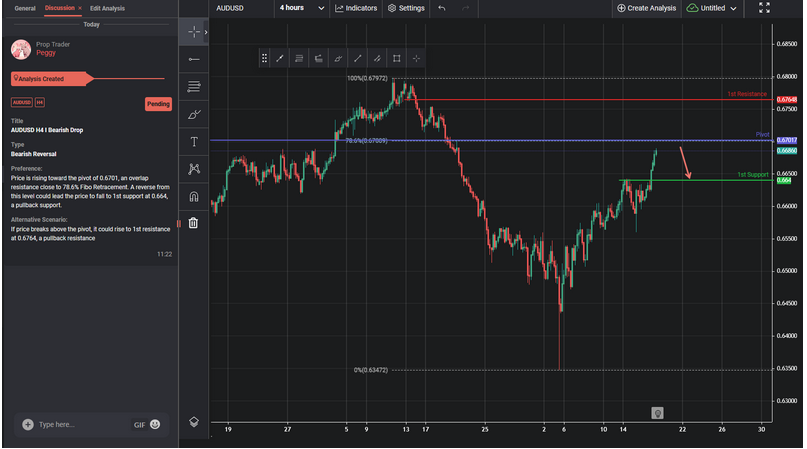Screen dimensions: 807x449
Task: Click the 1st Support line label
Action: 752,175
